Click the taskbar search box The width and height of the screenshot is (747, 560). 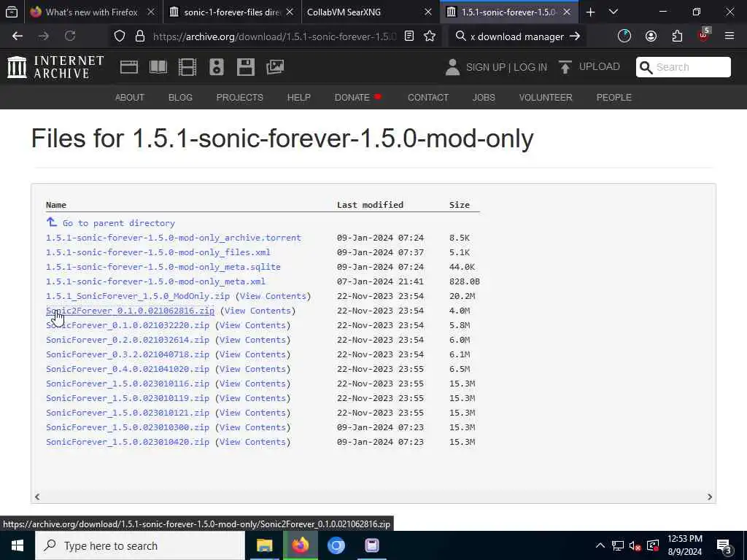[139, 545]
